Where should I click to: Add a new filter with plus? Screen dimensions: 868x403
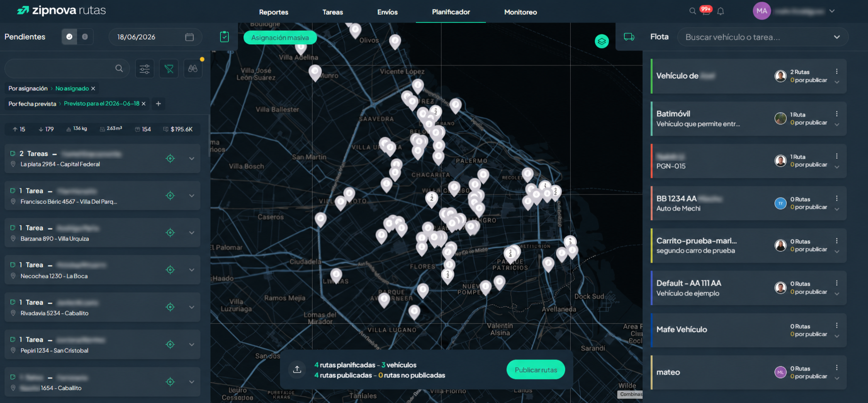(x=159, y=104)
